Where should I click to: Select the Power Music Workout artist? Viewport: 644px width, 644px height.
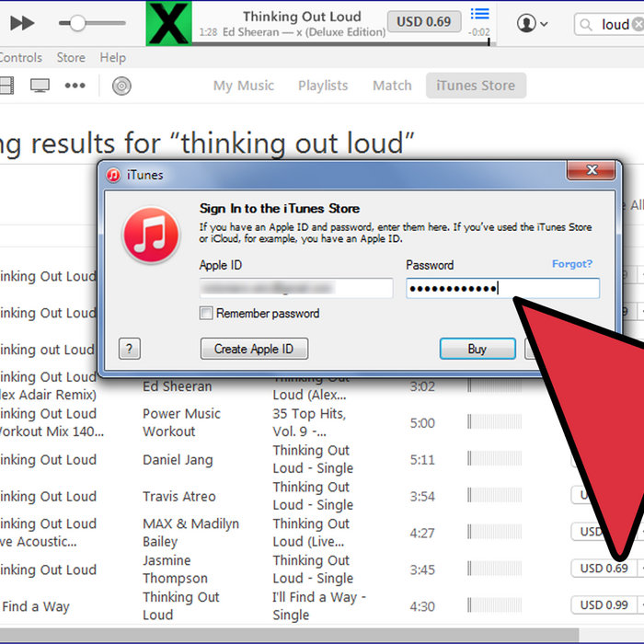click(x=181, y=422)
